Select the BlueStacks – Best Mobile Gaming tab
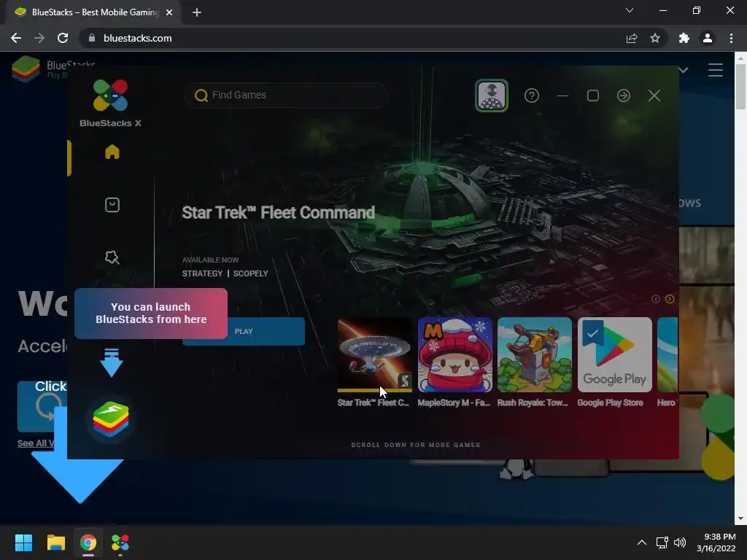The height and width of the screenshot is (560, 747). click(x=93, y=12)
